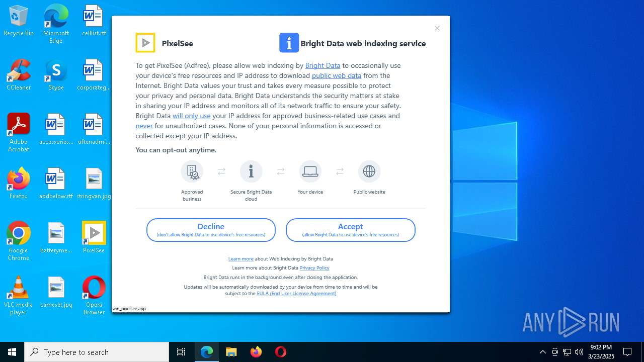Select the PixelSee desktop shortcut
Viewport: 644px width, 362px height.
coord(94,238)
